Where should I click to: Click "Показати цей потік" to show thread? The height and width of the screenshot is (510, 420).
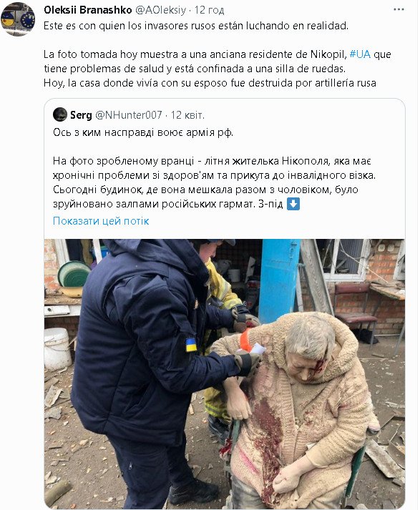pyautogui.click(x=101, y=221)
